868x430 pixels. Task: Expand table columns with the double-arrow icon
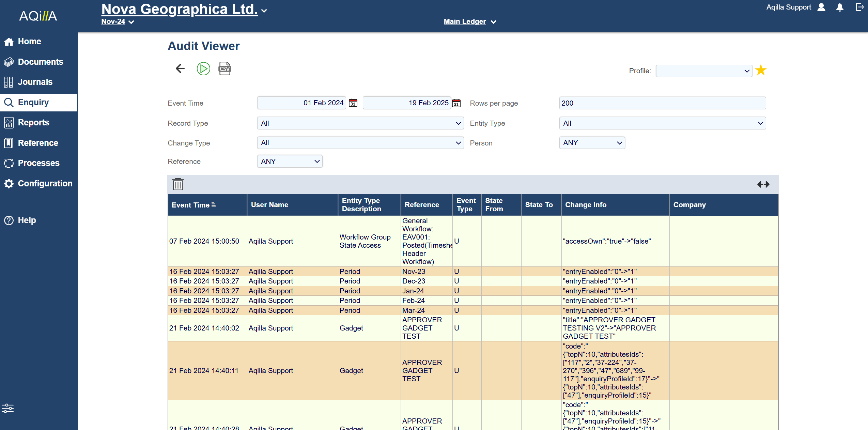(x=763, y=184)
